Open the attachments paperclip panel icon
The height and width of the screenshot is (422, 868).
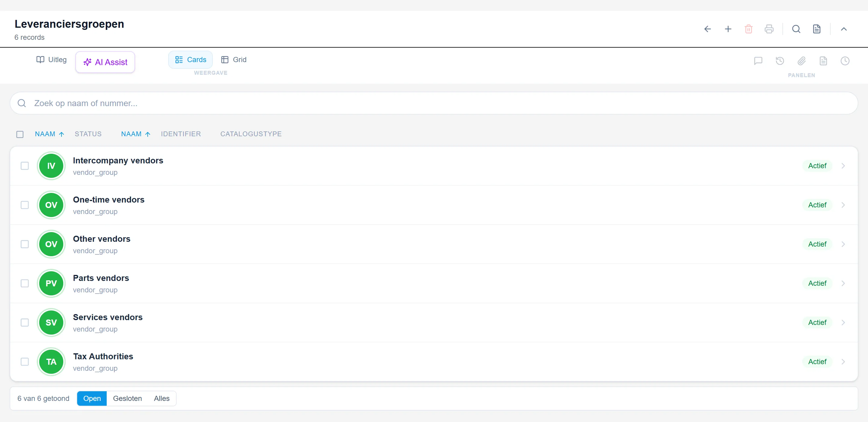[x=802, y=61]
